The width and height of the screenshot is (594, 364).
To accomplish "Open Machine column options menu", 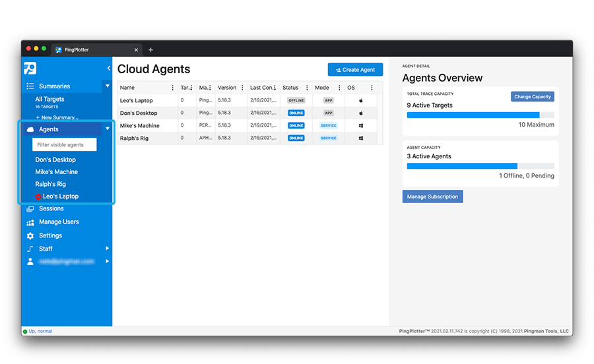I will tap(210, 88).
